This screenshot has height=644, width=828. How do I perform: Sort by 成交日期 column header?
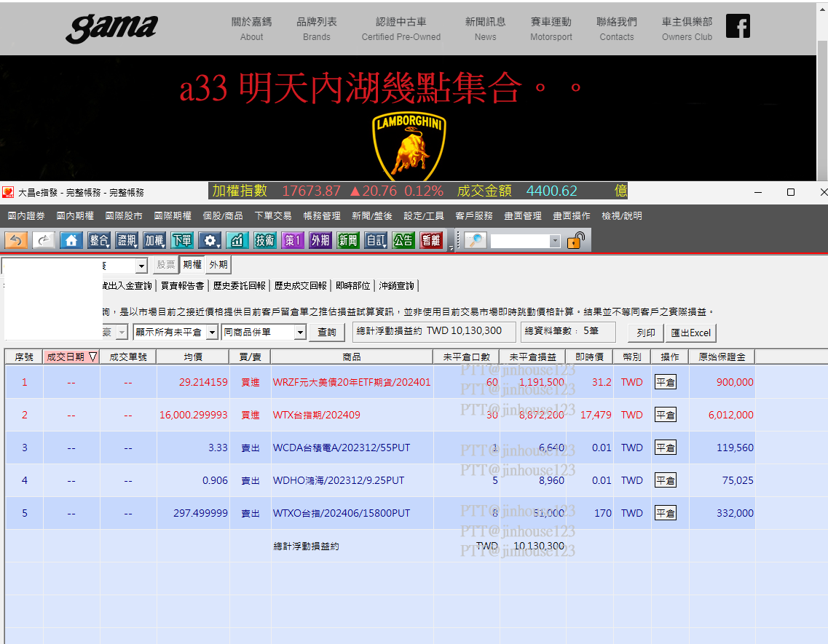coord(71,357)
